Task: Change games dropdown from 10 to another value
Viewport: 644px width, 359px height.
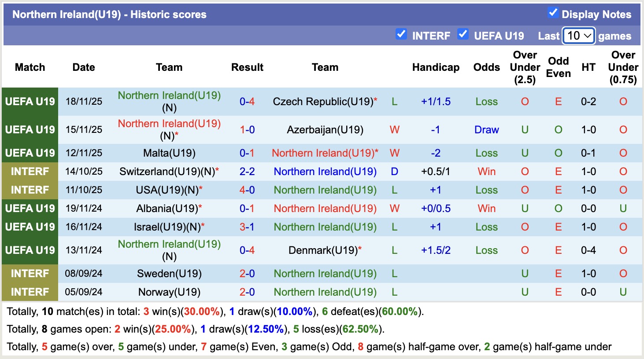Action: 578,36
